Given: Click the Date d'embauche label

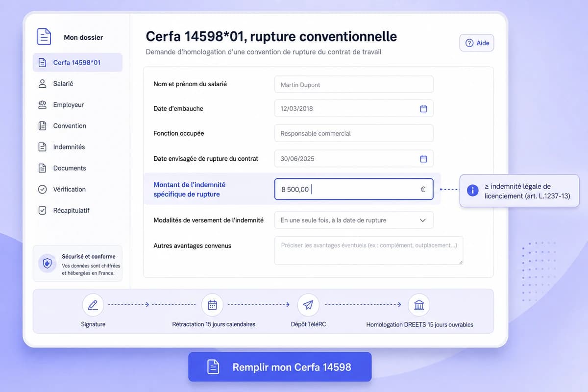Looking at the screenshot, I should tap(178, 109).
